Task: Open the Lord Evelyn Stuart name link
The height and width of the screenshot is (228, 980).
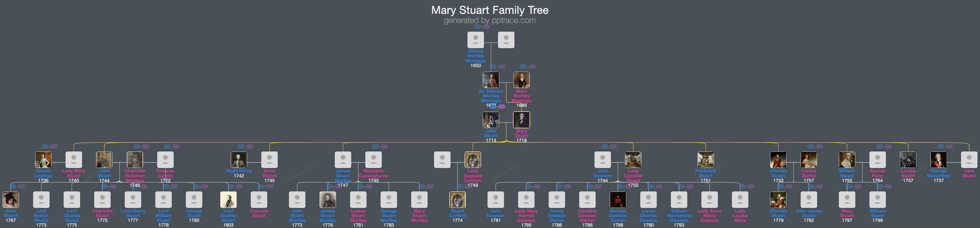Action: (41, 216)
